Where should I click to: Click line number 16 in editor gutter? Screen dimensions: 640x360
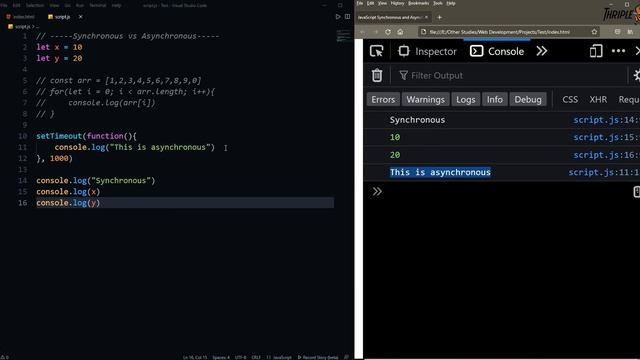[22, 203]
